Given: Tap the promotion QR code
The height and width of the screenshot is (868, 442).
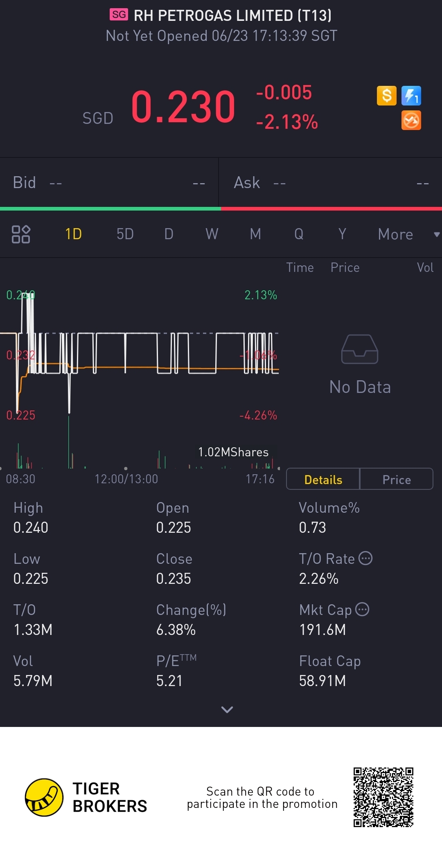Looking at the screenshot, I should point(383,797).
